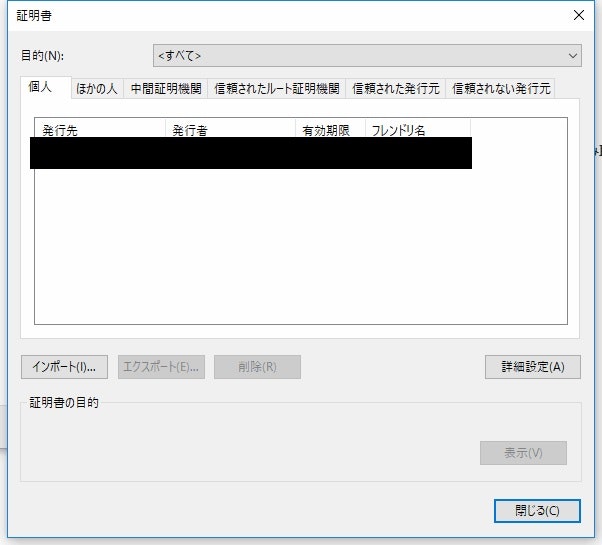Switch to 信頼されたルート証明機関 tab
The image size is (602, 545).
[276, 89]
